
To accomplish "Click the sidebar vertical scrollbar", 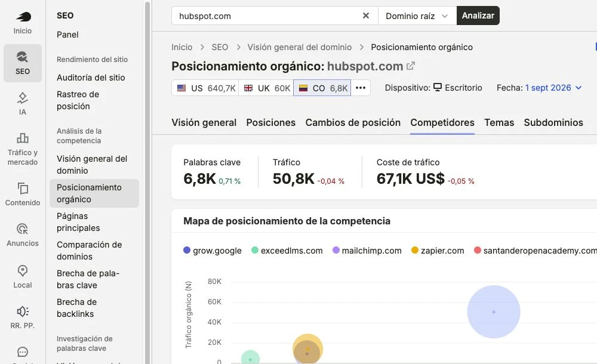I will [x=147, y=182].
